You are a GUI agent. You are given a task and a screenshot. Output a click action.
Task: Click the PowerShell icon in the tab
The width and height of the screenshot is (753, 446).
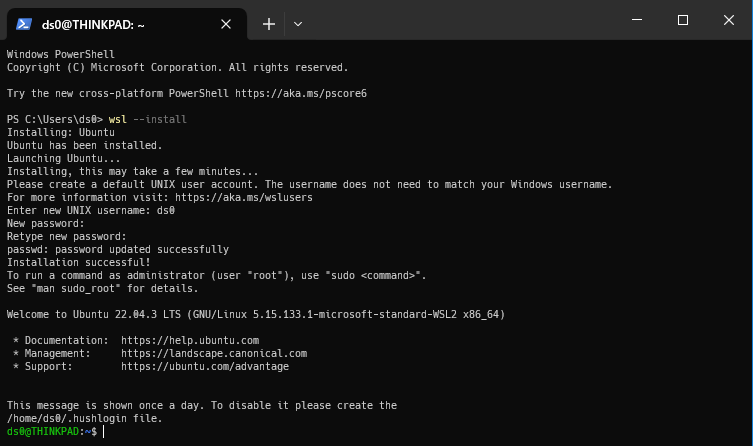click(x=24, y=24)
